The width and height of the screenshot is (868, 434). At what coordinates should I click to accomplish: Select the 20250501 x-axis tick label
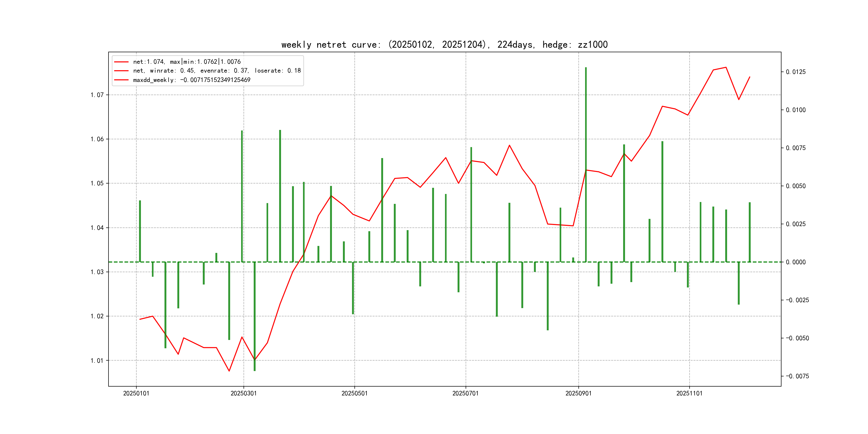(354, 393)
